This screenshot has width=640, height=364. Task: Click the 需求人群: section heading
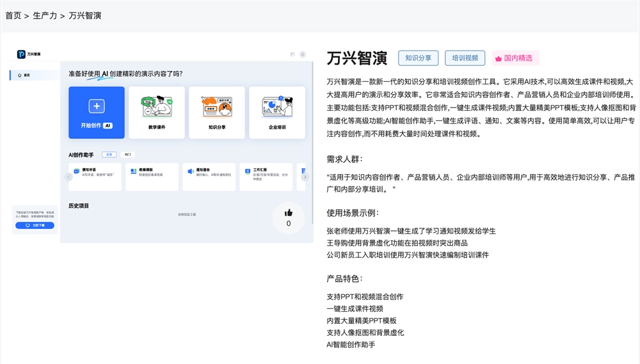(345, 159)
